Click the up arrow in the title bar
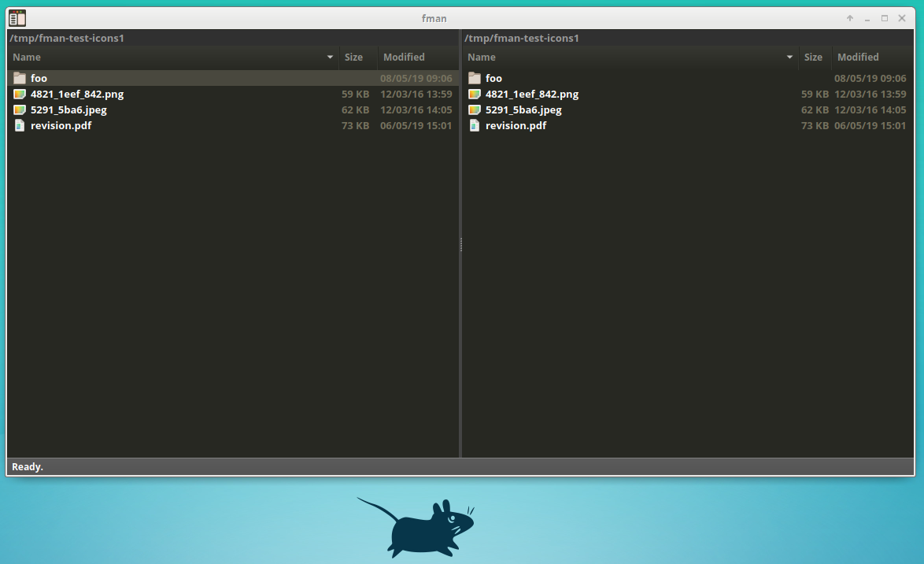 (x=849, y=17)
